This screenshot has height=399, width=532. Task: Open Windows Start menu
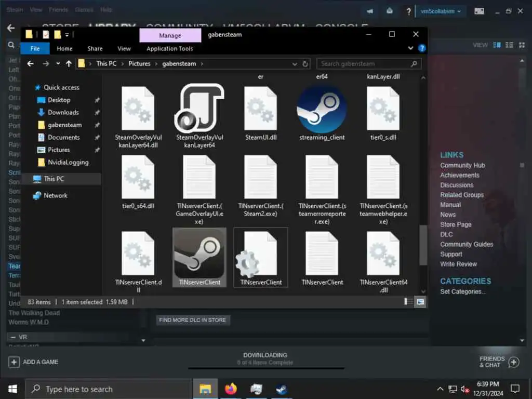[x=12, y=389]
